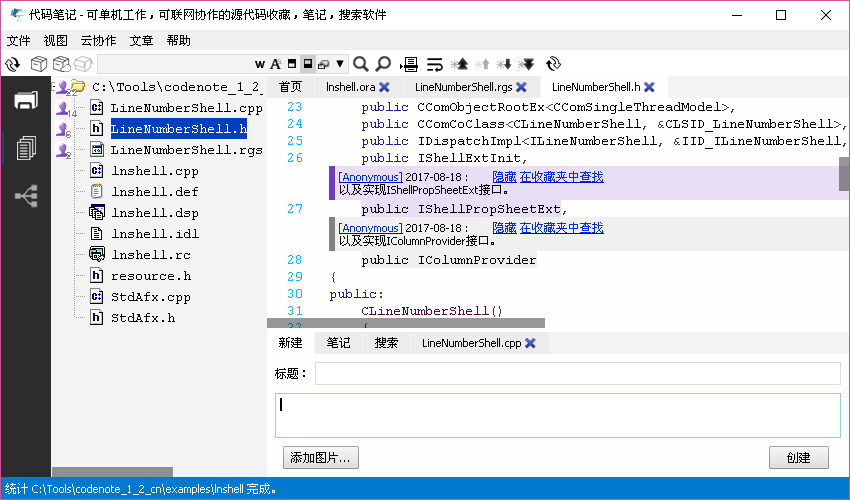
Task: Click the grayed-out box icon
Action: pos(83,64)
